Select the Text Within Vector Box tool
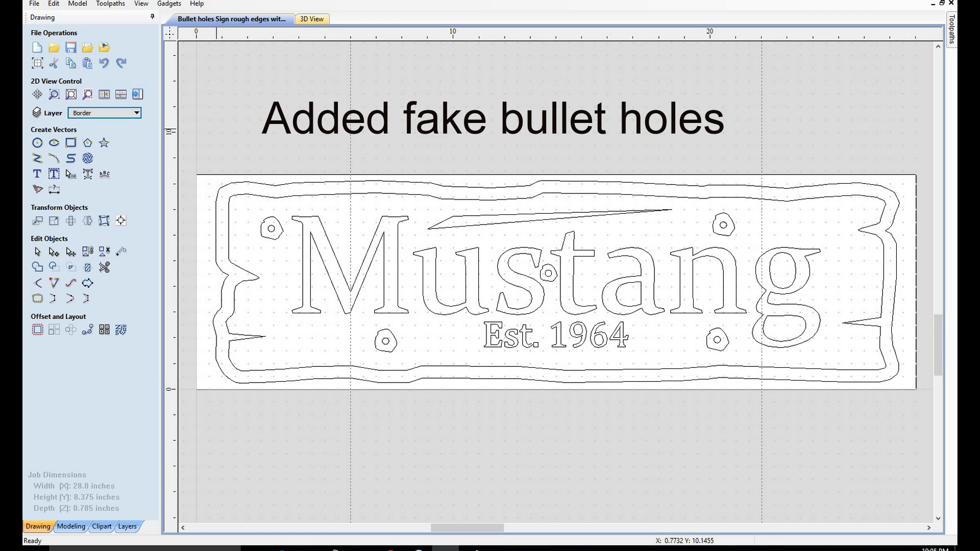Image resolution: width=980 pixels, height=551 pixels. tap(54, 174)
